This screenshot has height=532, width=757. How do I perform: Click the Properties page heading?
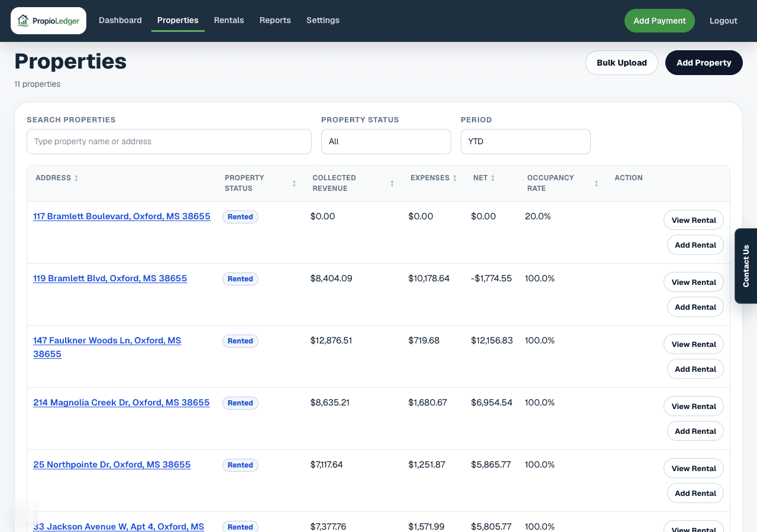tap(70, 61)
